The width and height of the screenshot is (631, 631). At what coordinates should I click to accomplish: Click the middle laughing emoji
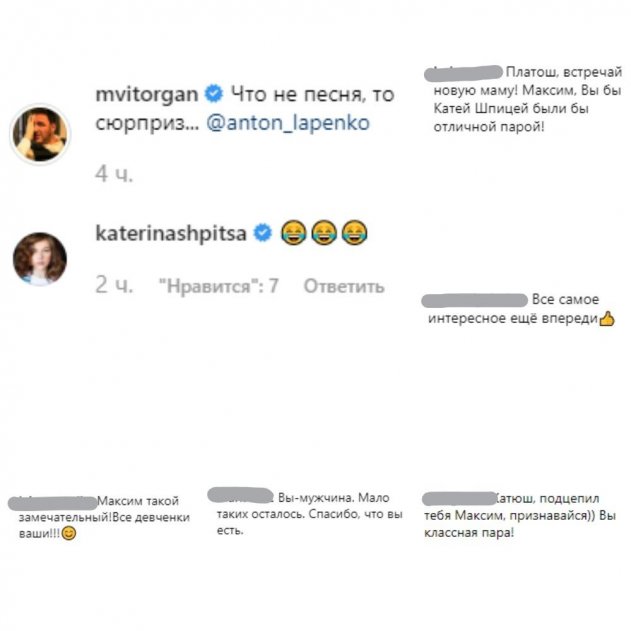coord(324,233)
